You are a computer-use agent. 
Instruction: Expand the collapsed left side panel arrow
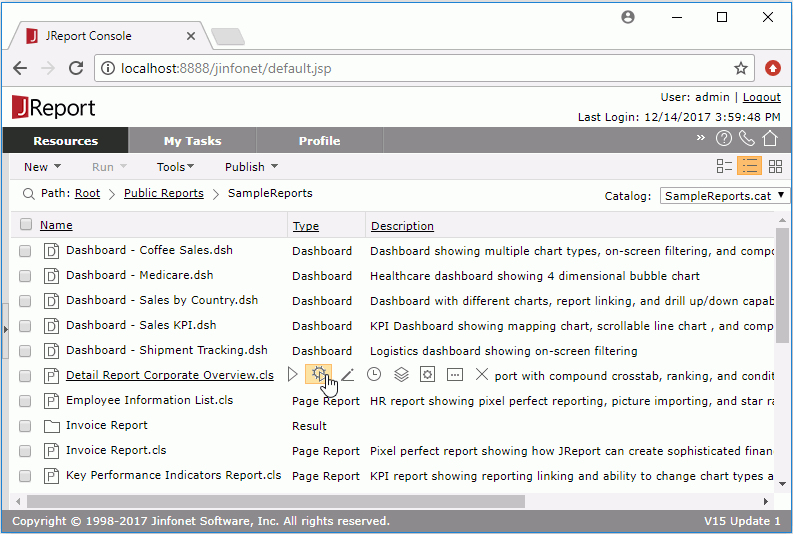[x=6, y=330]
